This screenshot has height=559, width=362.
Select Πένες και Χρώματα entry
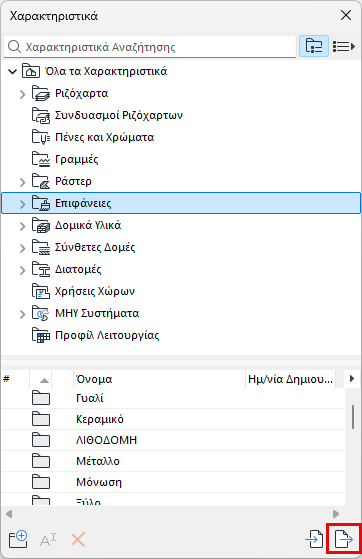tap(104, 137)
